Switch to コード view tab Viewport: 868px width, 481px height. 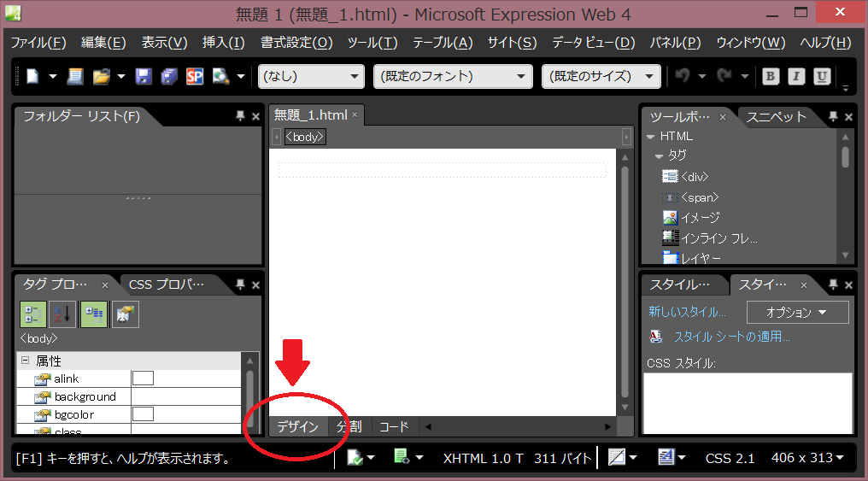click(394, 427)
